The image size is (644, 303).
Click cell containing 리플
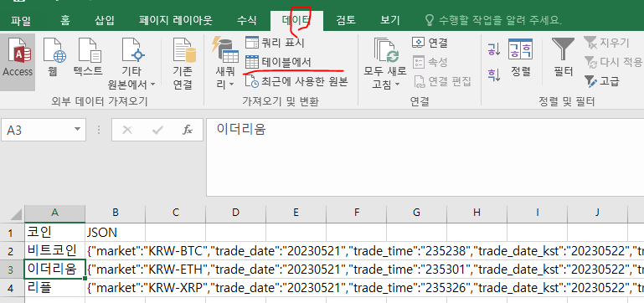(x=54, y=288)
